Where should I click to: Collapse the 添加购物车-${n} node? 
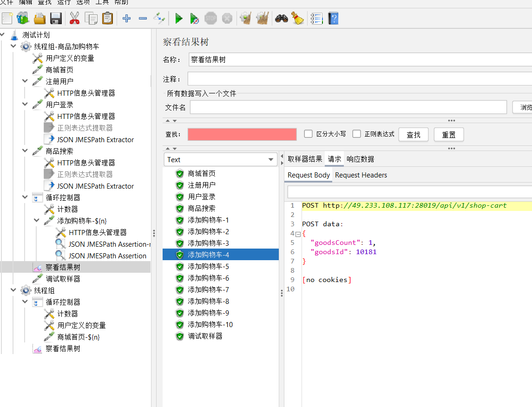click(x=37, y=220)
